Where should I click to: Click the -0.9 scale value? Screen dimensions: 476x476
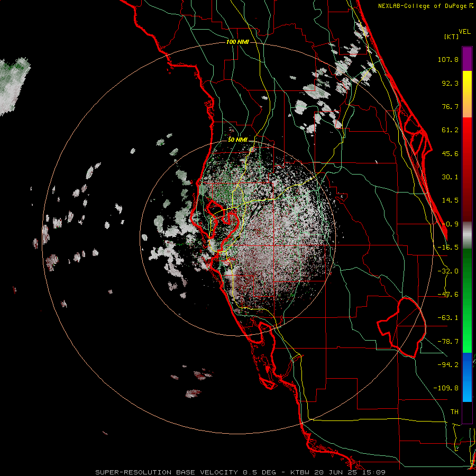pos(450,224)
